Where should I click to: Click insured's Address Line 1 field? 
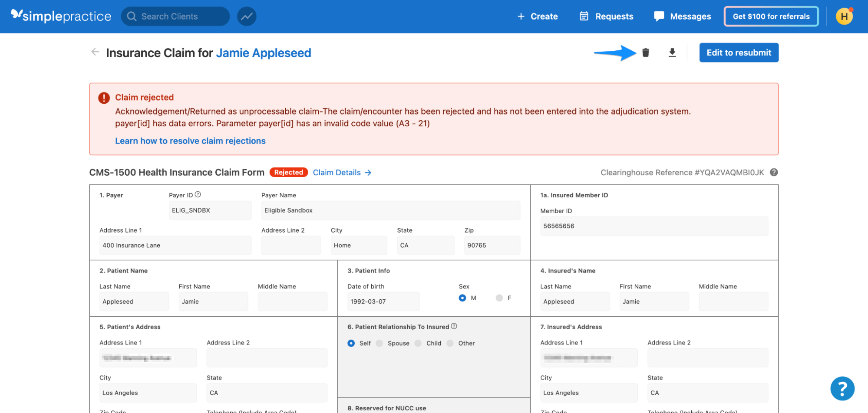[x=589, y=358]
